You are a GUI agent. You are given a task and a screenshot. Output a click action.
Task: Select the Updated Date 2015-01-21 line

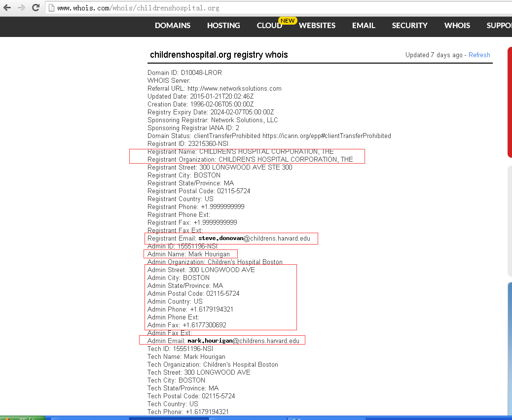[200, 96]
